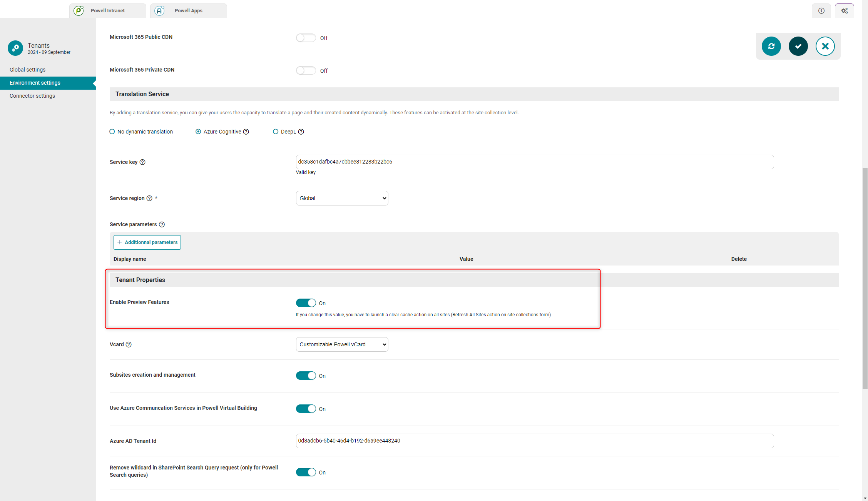Click into the Azure AD Tenant Id field
Screen dimensions: 868x501
(535, 441)
